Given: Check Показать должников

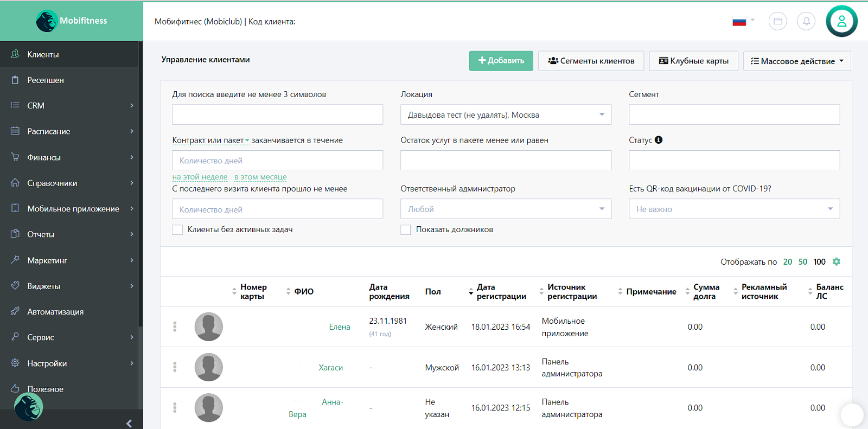Looking at the screenshot, I should click(406, 229).
